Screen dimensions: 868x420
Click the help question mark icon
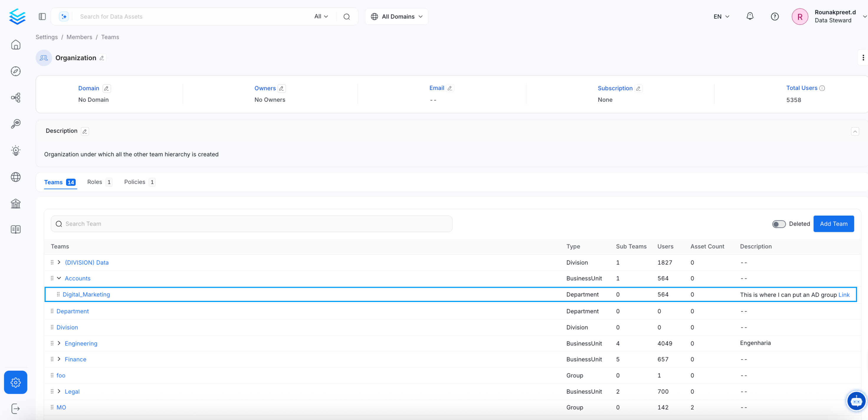[775, 16]
